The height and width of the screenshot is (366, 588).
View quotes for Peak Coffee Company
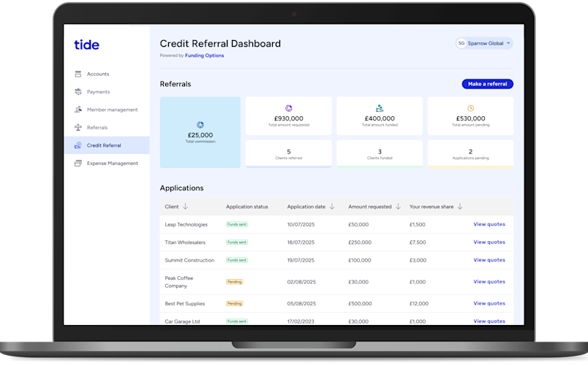[x=489, y=281]
